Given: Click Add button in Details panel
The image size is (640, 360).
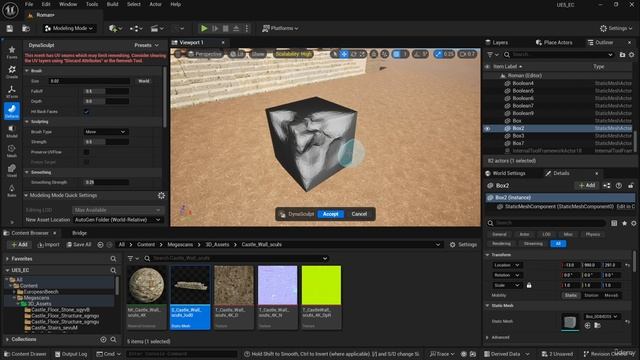Looking at the screenshot, I should [x=587, y=185].
